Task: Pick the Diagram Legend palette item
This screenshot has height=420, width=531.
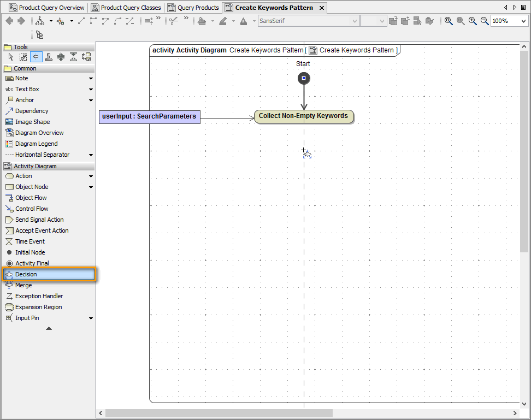Action: point(36,144)
